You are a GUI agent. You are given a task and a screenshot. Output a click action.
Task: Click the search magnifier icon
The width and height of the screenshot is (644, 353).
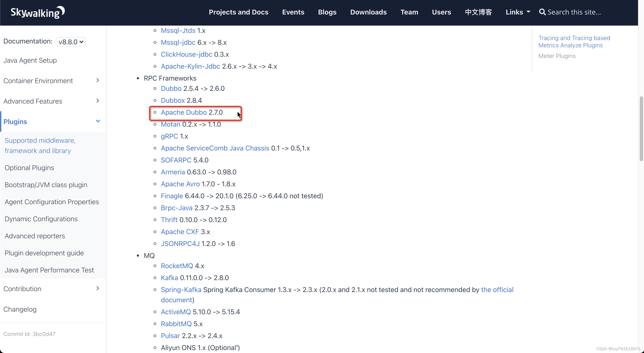coord(542,12)
